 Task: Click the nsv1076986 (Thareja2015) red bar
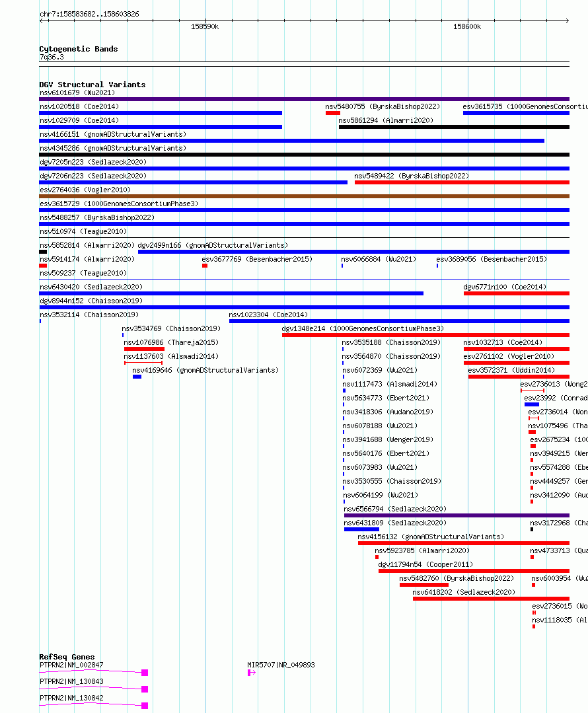[144, 349]
